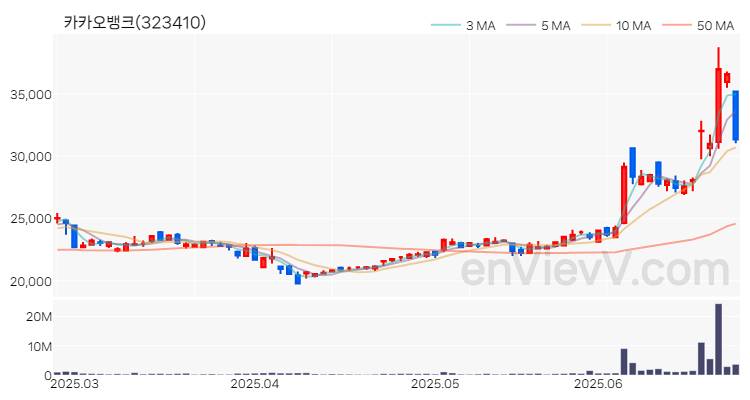Click the 35,000 price axis label

tap(31, 95)
